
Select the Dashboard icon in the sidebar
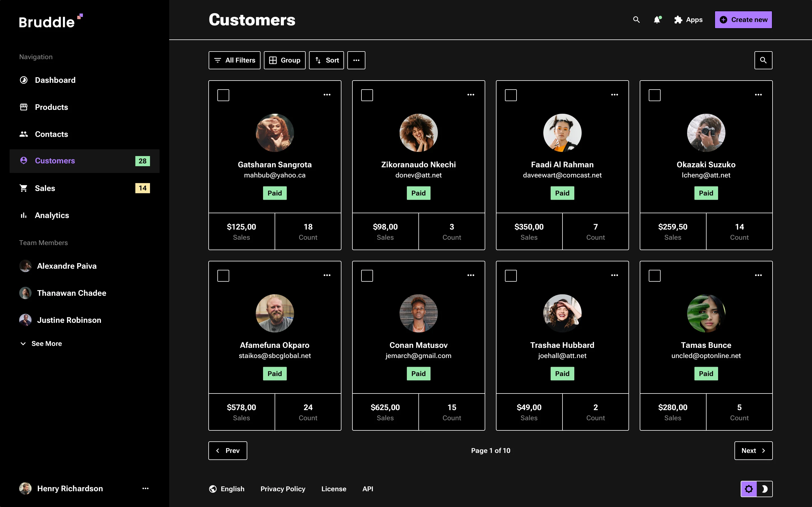(x=23, y=80)
